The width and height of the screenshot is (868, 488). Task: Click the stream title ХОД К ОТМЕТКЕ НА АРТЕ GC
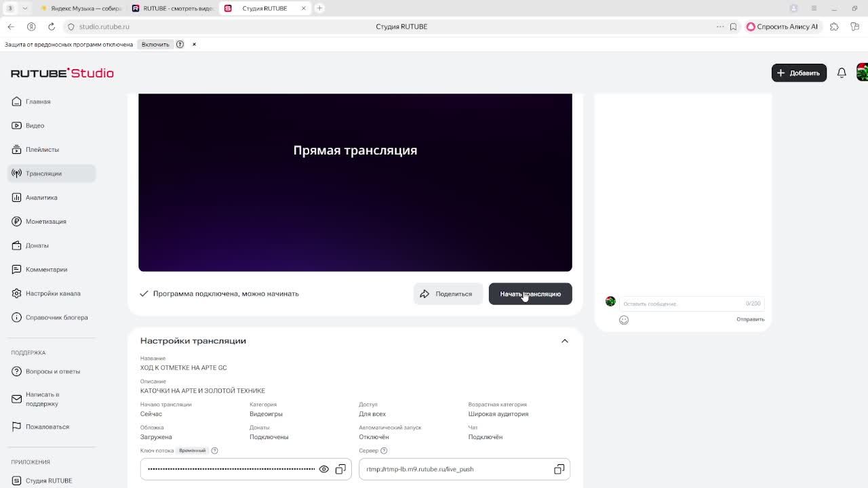[x=184, y=367]
